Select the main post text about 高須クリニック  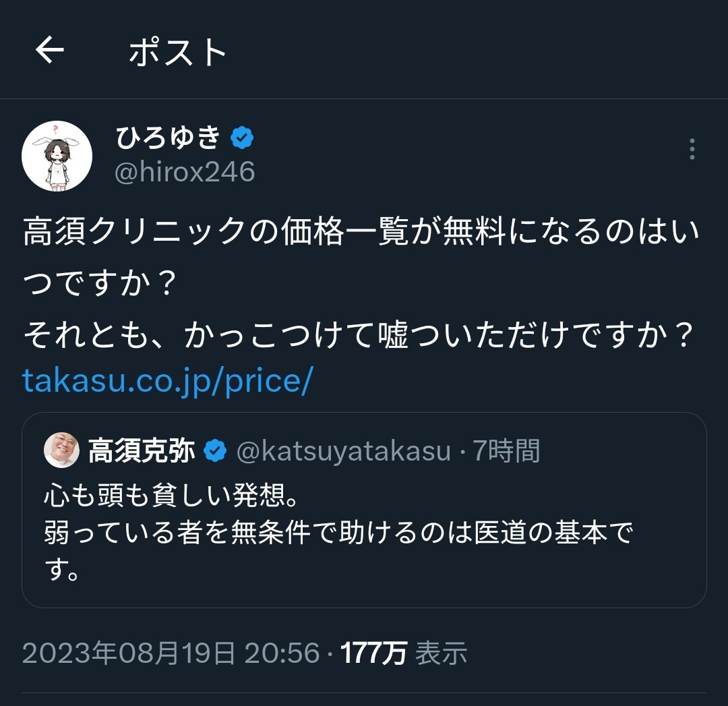pyautogui.click(x=361, y=256)
